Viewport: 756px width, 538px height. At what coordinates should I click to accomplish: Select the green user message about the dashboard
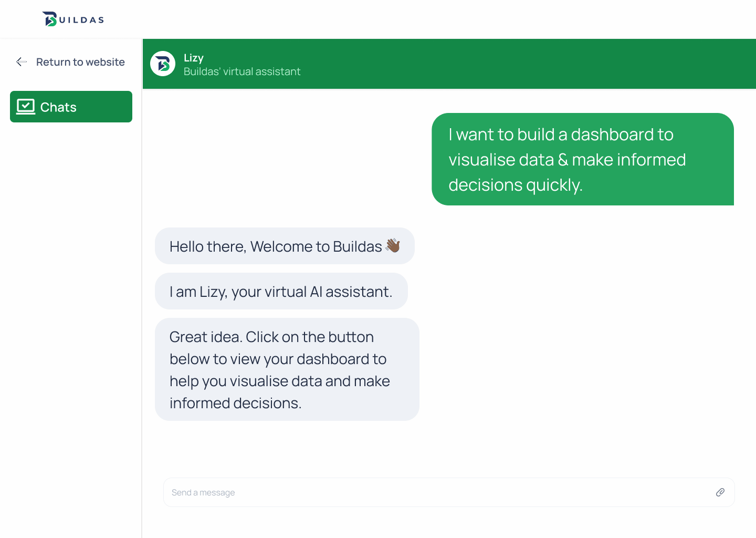click(x=582, y=159)
